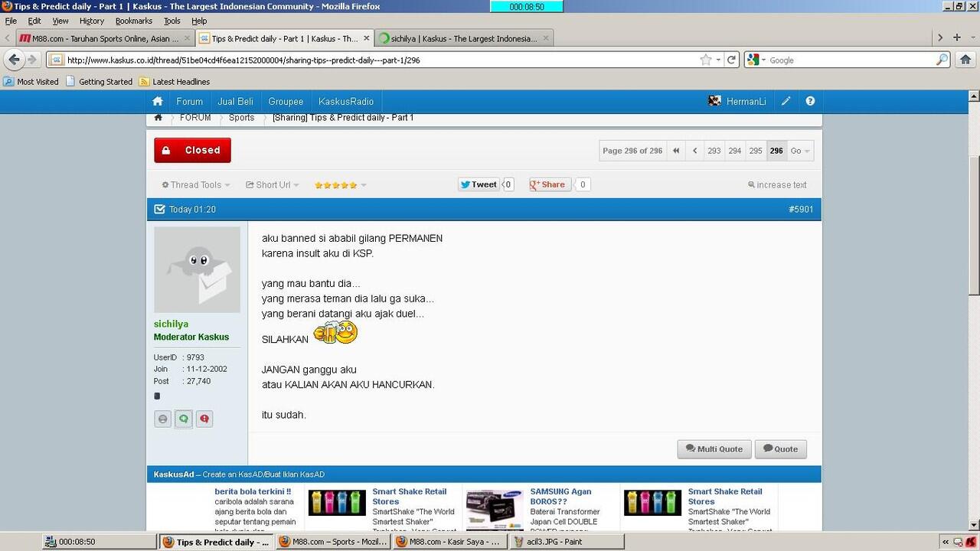Open Jual Beli in the navbar
Image resolution: width=980 pixels, height=551 pixels.
point(235,101)
